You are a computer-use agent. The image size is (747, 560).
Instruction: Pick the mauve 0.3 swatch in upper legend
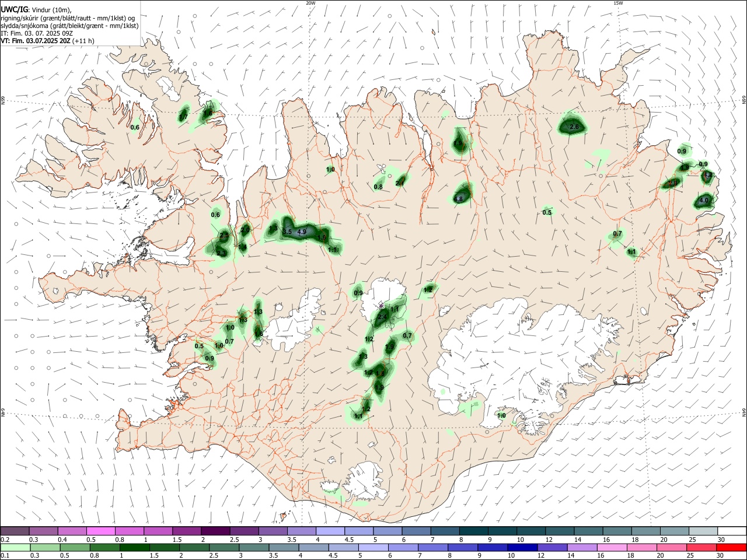(x=44, y=531)
